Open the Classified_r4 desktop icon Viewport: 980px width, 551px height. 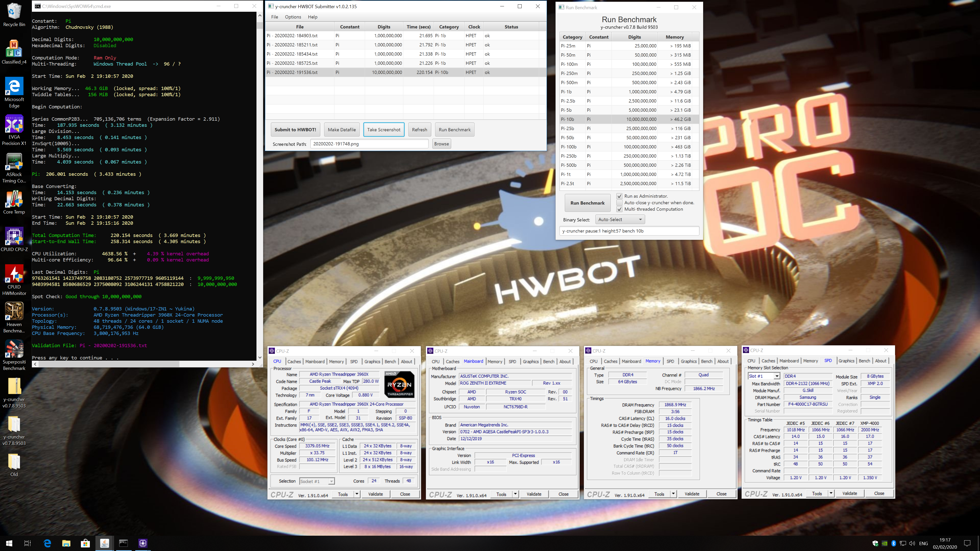[x=14, y=52]
